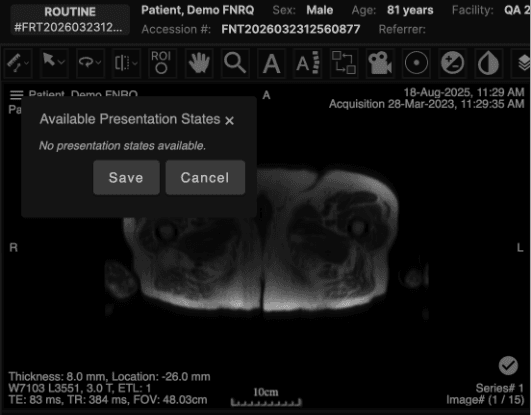Select the flip image tool

[122, 63]
